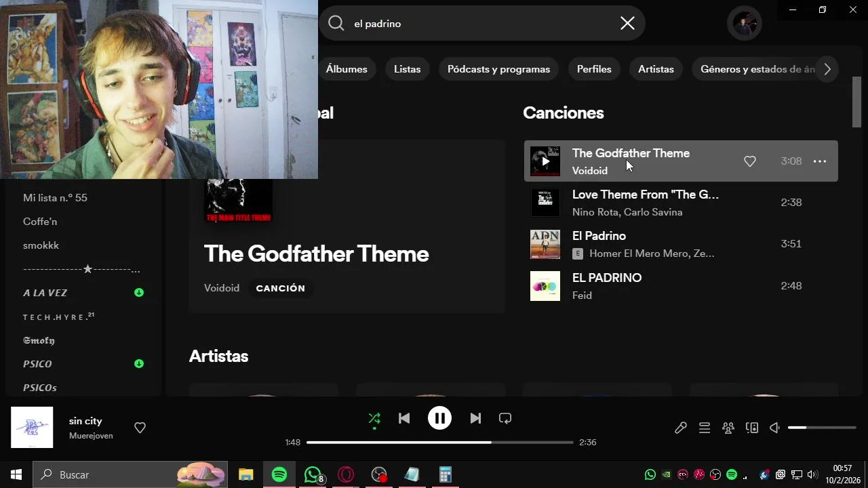
Task: Open the play queue icon
Action: 705,428
